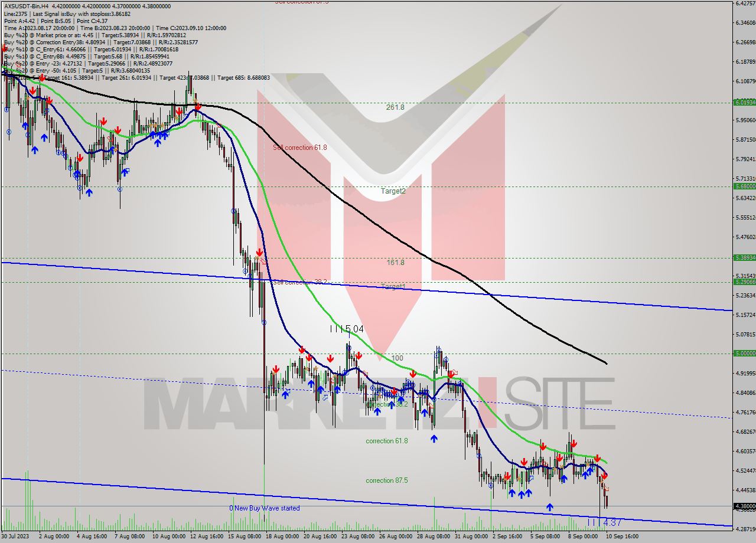Click the '10 Aug 00:00' time label

[168, 537]
